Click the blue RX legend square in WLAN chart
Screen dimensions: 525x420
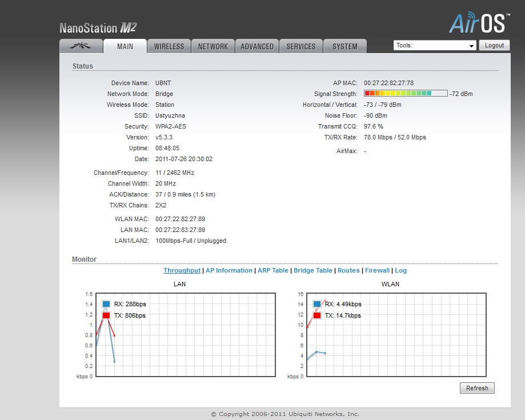(317, 304)
